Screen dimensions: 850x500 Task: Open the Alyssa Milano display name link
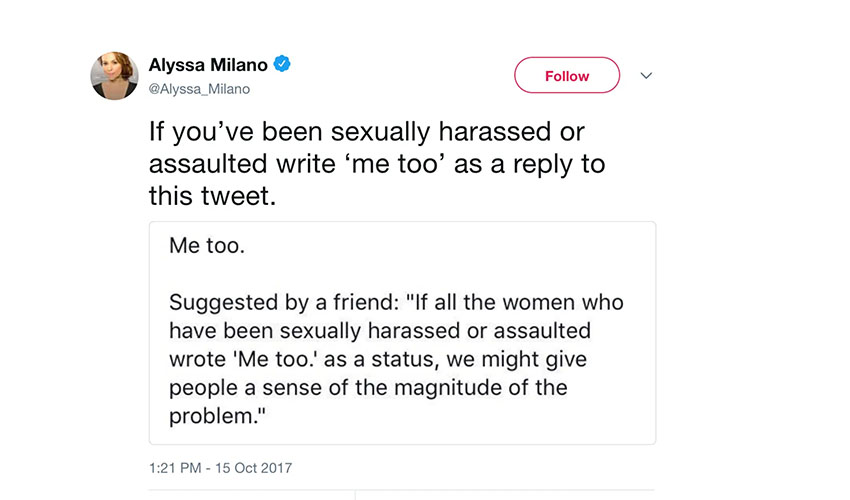click(x=208, y=65)
